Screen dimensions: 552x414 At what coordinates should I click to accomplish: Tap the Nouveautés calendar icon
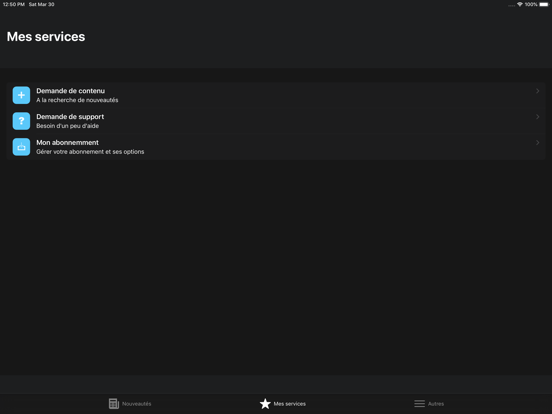tap(114, 403)
